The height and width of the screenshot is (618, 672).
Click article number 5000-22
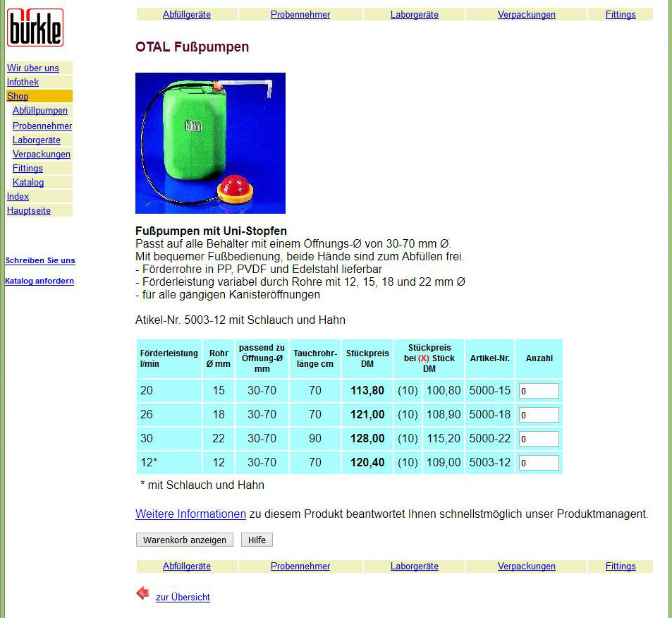coord(490,439)
